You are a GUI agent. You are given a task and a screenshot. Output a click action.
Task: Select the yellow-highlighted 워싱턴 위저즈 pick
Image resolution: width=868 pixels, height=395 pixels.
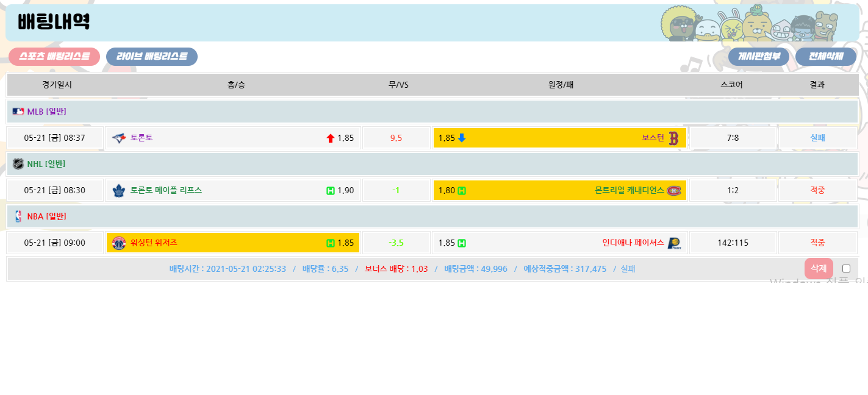coord(232,243)
